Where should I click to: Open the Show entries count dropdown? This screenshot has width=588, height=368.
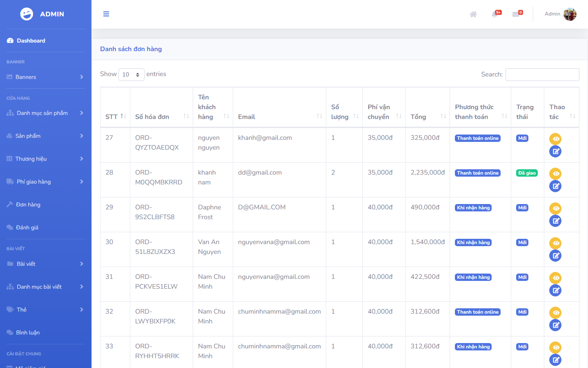point(131,74)
